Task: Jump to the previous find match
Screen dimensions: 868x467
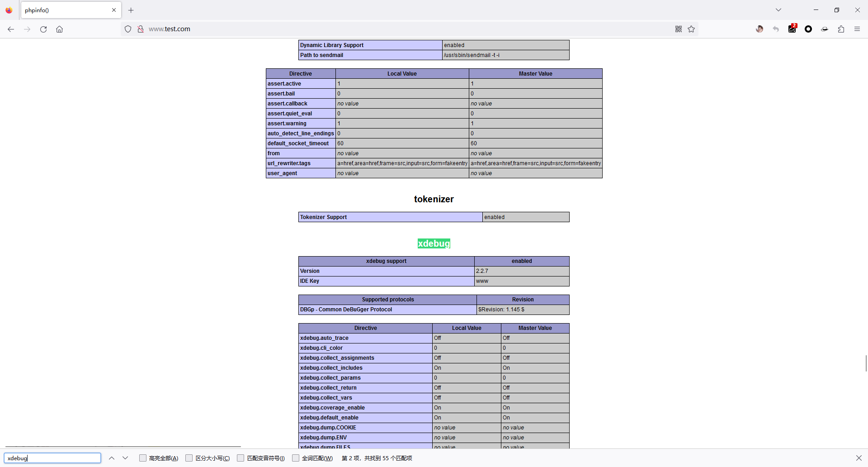Action: (x=112, y=458)
